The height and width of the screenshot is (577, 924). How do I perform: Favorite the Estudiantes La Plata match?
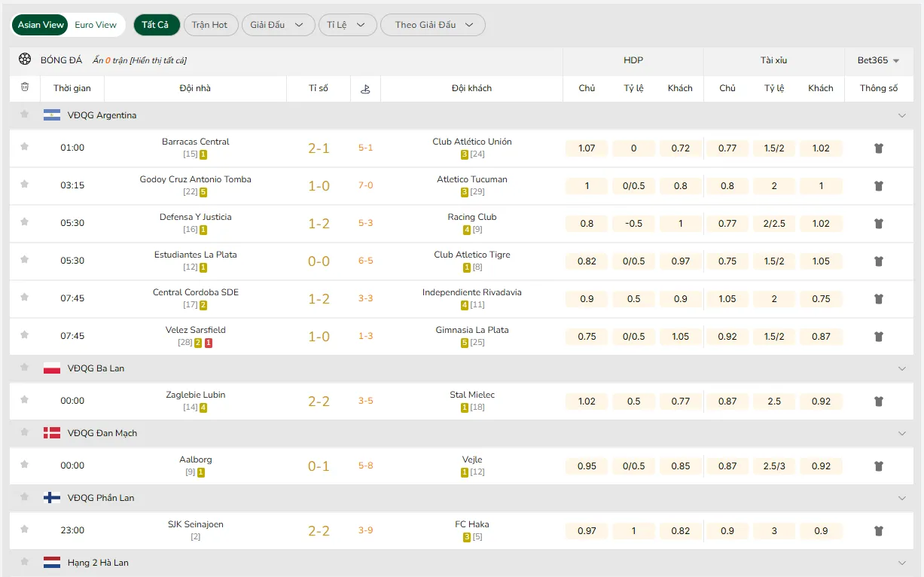(x=24, y=260)
